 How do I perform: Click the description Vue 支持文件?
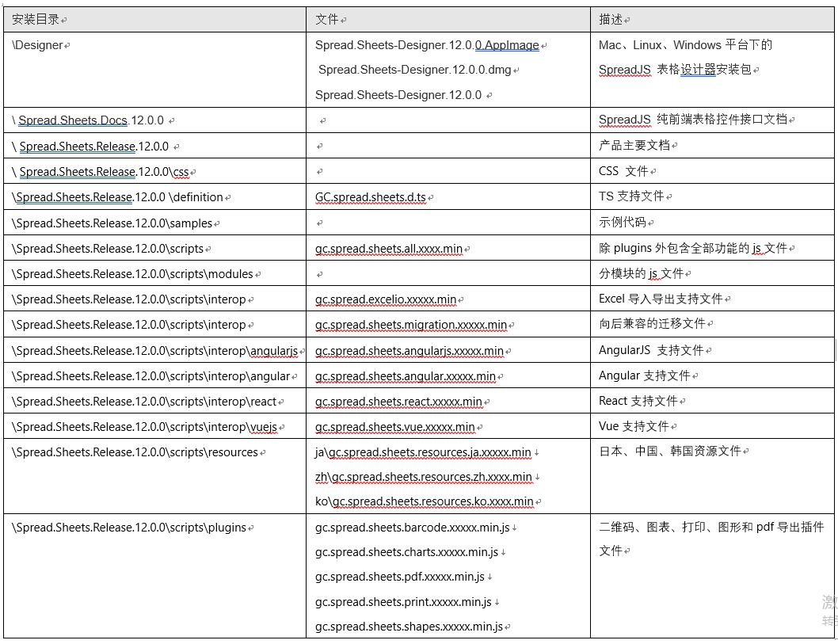(x=634, y=426)
